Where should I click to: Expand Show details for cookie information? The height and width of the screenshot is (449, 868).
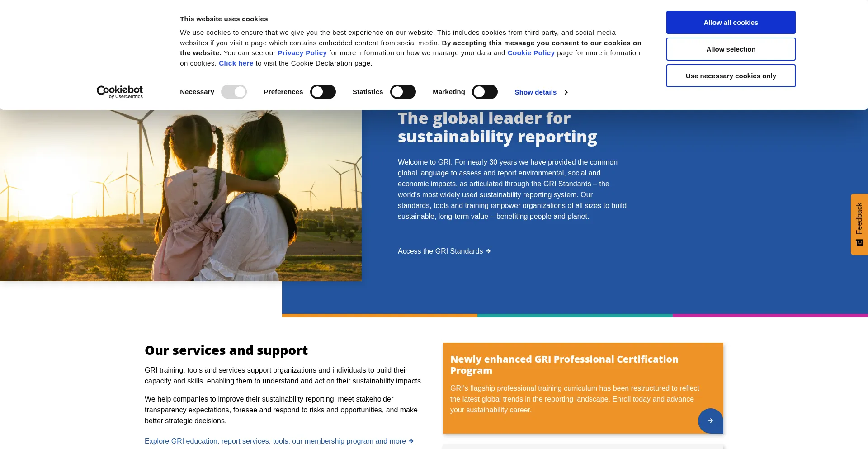pyautogui.click(x=535, y=92)
